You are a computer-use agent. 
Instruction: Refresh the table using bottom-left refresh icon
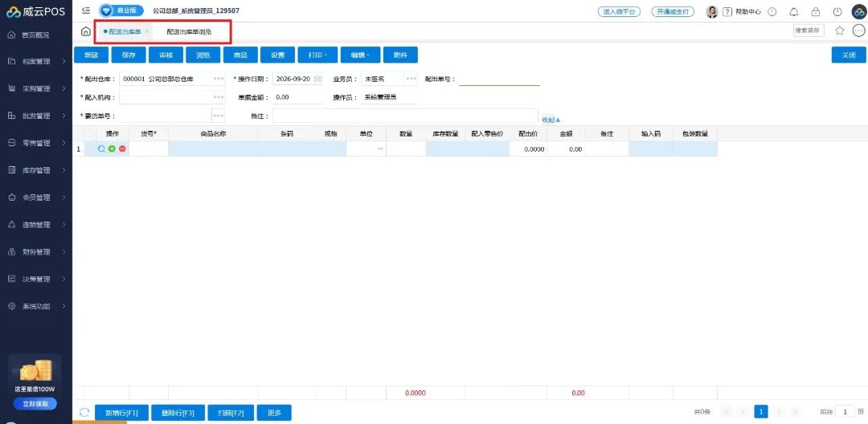(x=84, y=413)
